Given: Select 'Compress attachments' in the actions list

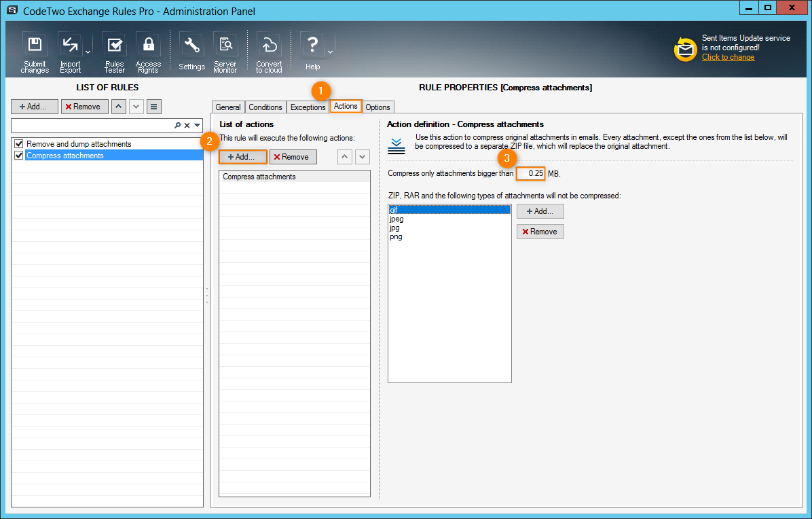Looking at the screenshot, I should 295,177.
